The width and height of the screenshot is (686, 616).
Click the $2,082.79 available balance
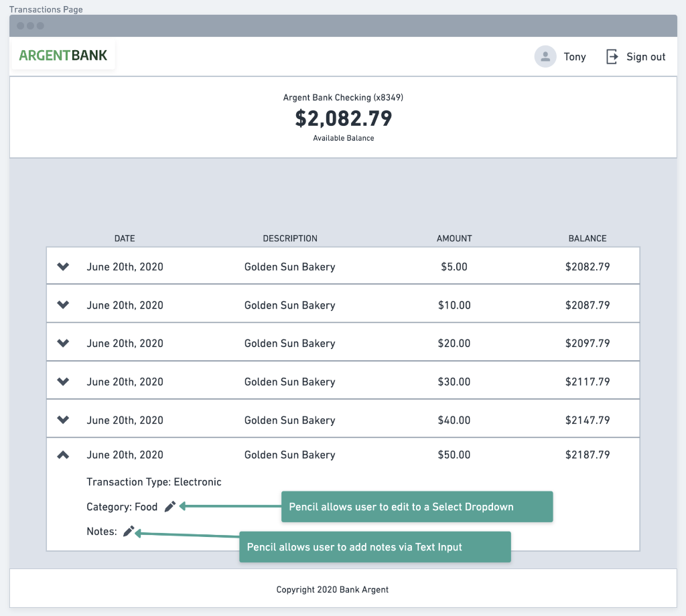click(343, 119)
